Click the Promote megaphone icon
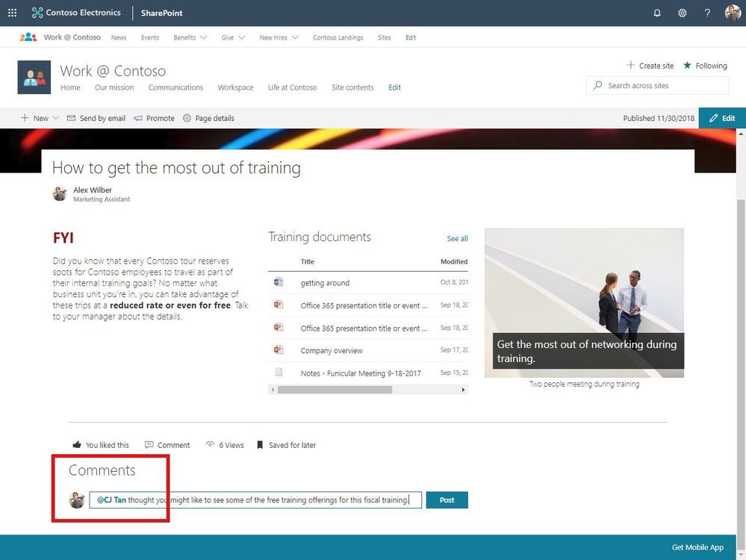Image resolution: width=746 pixels, height=560 pixels. click(138, 118)
